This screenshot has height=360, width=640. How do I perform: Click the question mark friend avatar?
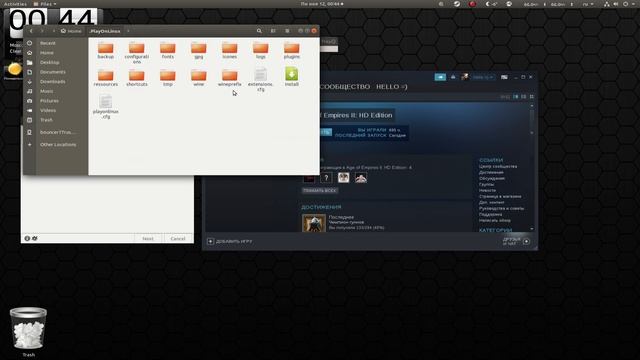coord(326,178)
